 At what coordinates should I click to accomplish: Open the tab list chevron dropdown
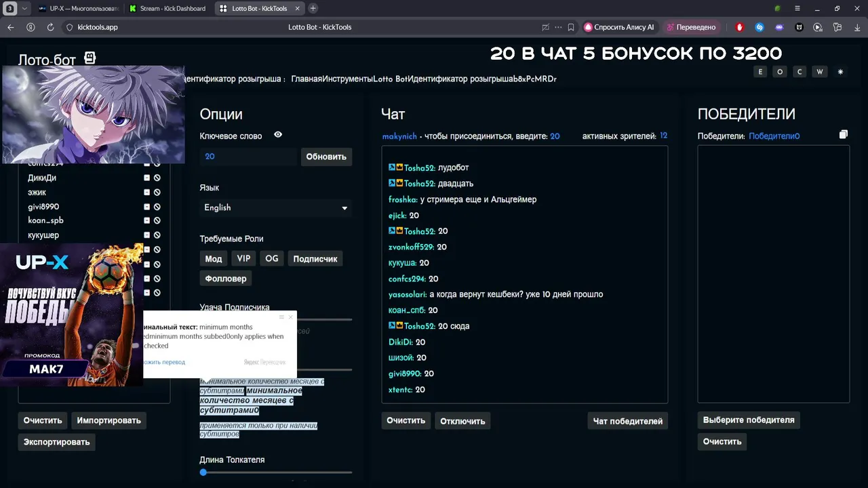[x=24, y=9]
